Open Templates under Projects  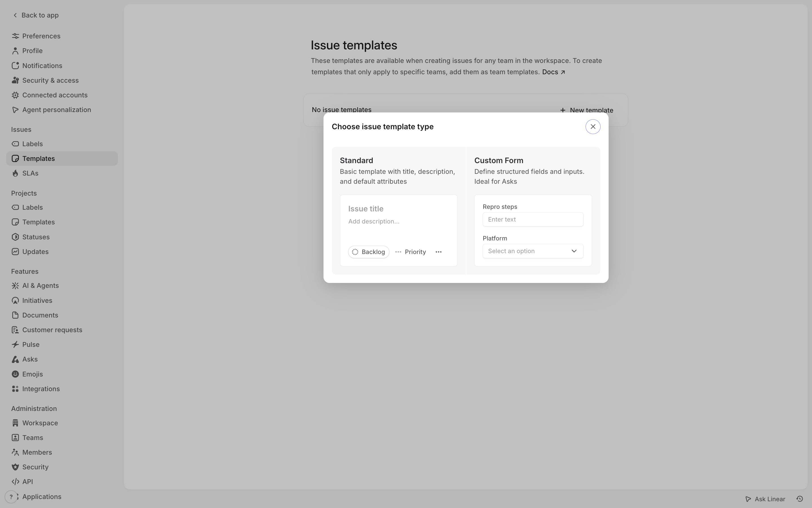point(62,222)
